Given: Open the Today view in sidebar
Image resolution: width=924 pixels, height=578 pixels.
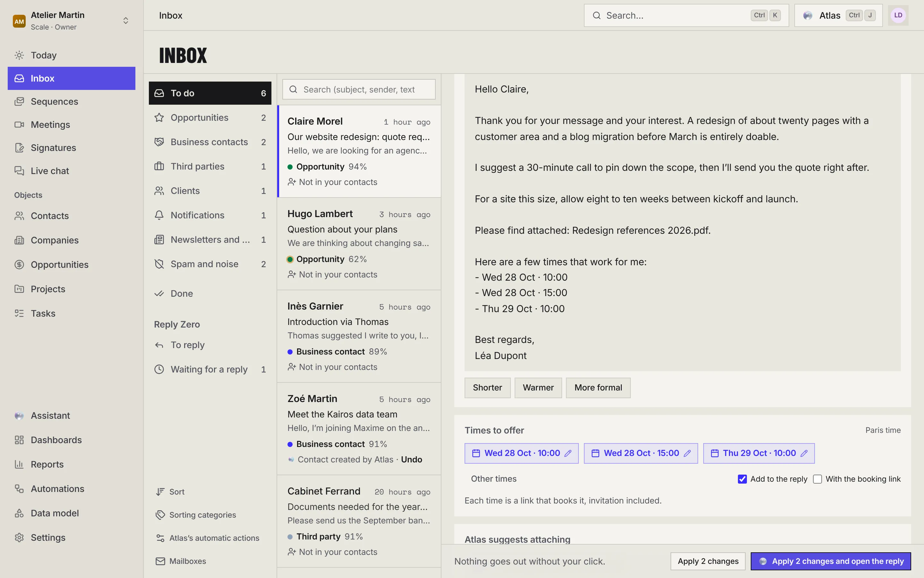Looking at the screenshot, I should pyautogui.click(x=72, y=55).
